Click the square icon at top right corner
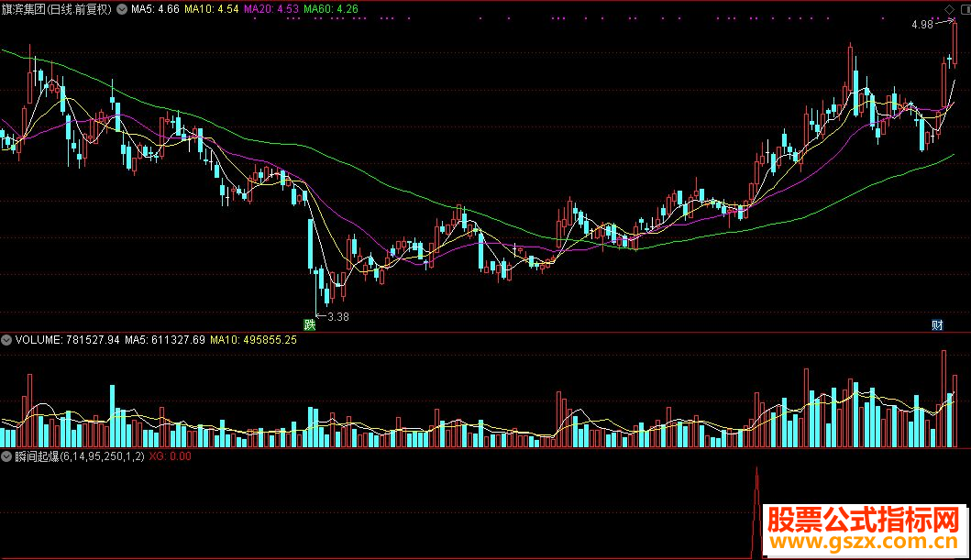971x560 pixels. click(x=965, y=9)
